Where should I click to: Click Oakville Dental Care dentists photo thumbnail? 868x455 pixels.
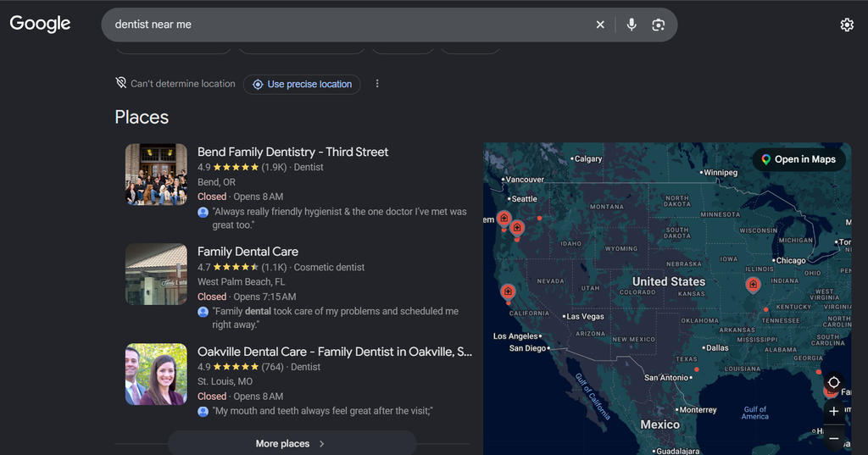156,375
